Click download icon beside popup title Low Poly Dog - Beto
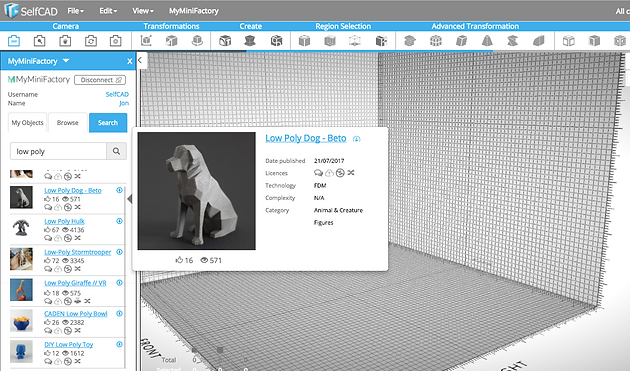 pos(356,139)
